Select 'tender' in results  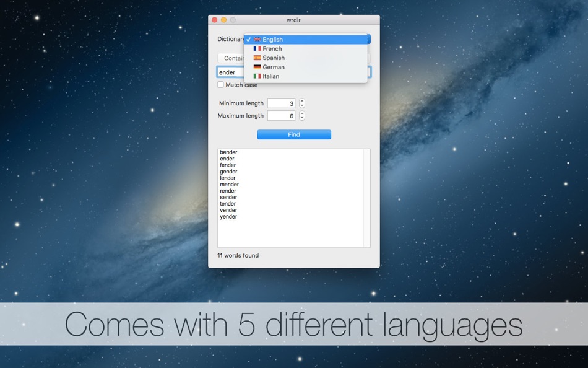pos(228,204)
